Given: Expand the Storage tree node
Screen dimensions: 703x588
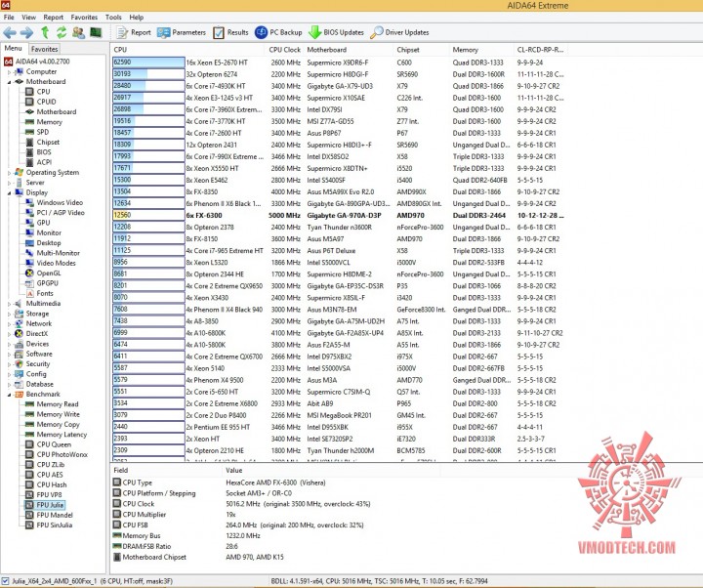Looking at the screenshot, I should (x=9, y=314).
